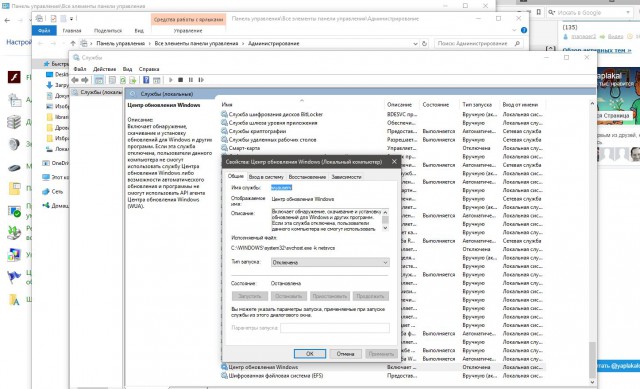Click the Start service play icon
This screenshot has height=389, width=640.
(x=171, y=80)
